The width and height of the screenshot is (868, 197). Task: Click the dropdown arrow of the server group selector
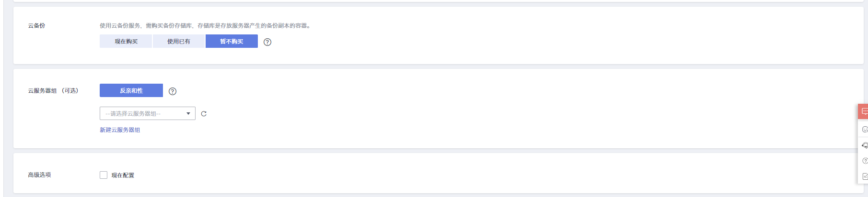(188, 113)
